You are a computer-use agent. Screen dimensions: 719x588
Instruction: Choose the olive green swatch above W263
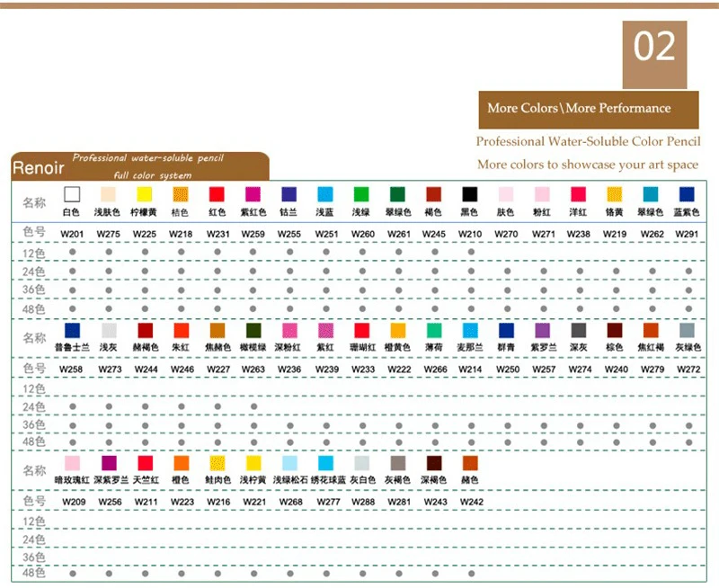(253, 330)
